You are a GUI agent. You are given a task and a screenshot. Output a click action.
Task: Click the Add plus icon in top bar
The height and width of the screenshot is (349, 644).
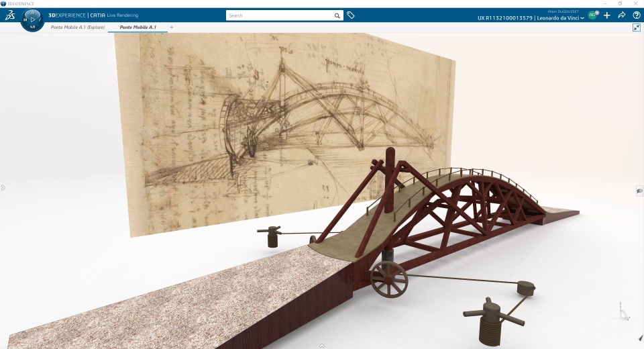point(607,15)
